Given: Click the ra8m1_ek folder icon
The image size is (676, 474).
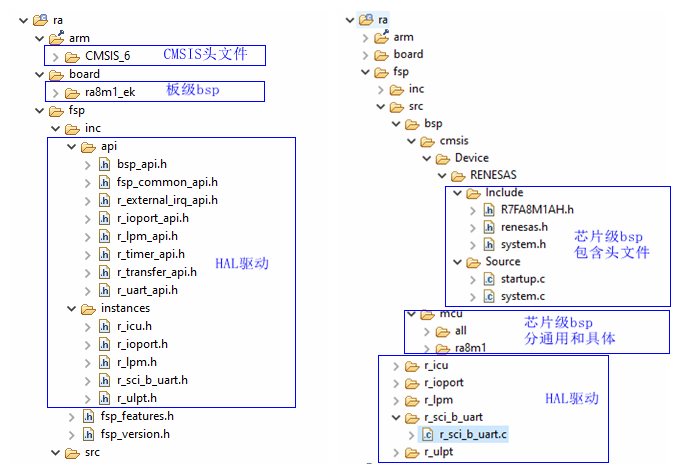Looking at the screenshot, I should (x=72, y=93).
